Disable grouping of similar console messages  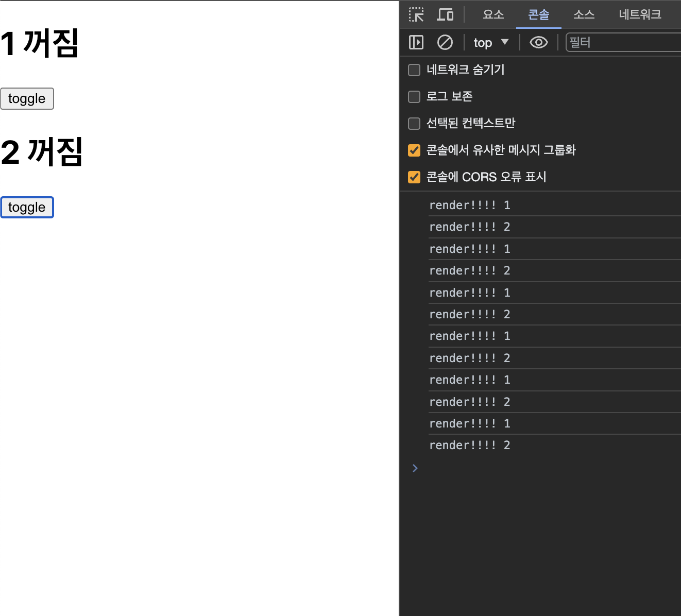pyautogui.click(x=414, y=150)
